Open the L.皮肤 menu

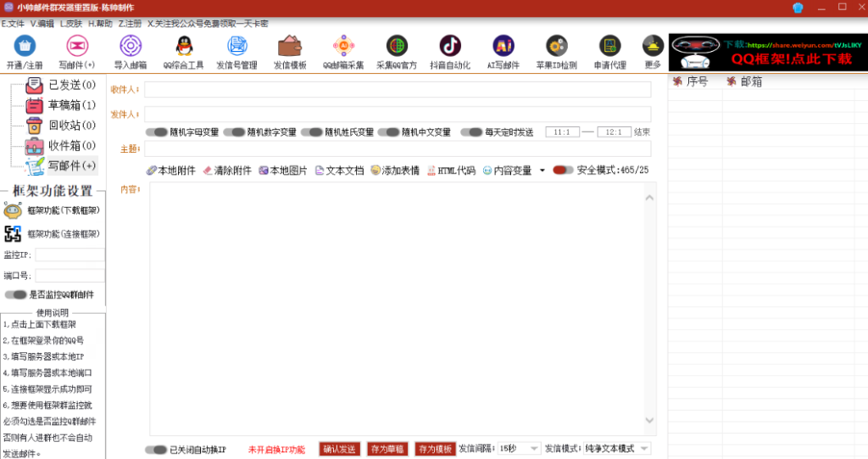71,24
